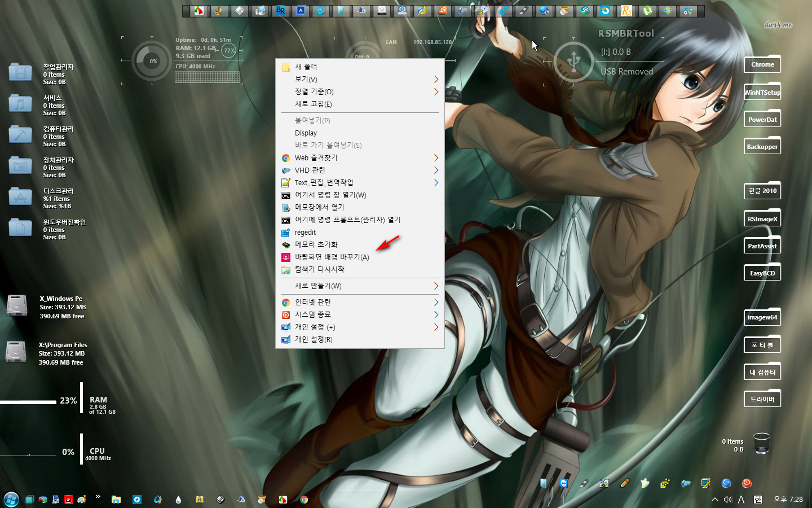This screenshot has width=812, height=508.
Task: Click the red power button icon in bottom dock
Action: point(747,483)
